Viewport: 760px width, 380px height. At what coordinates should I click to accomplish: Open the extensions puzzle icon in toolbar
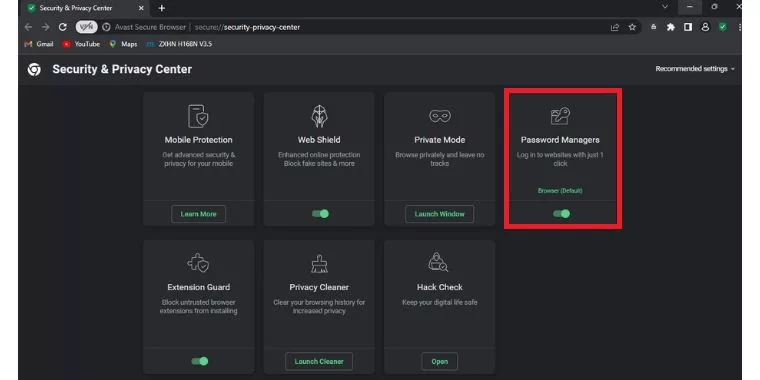671,27
